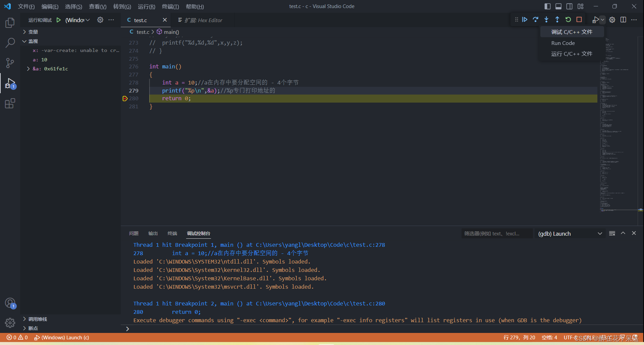
Task: Open launch.json via the debug gear icon
Action: pyautogui.click(x=100, y=20)
